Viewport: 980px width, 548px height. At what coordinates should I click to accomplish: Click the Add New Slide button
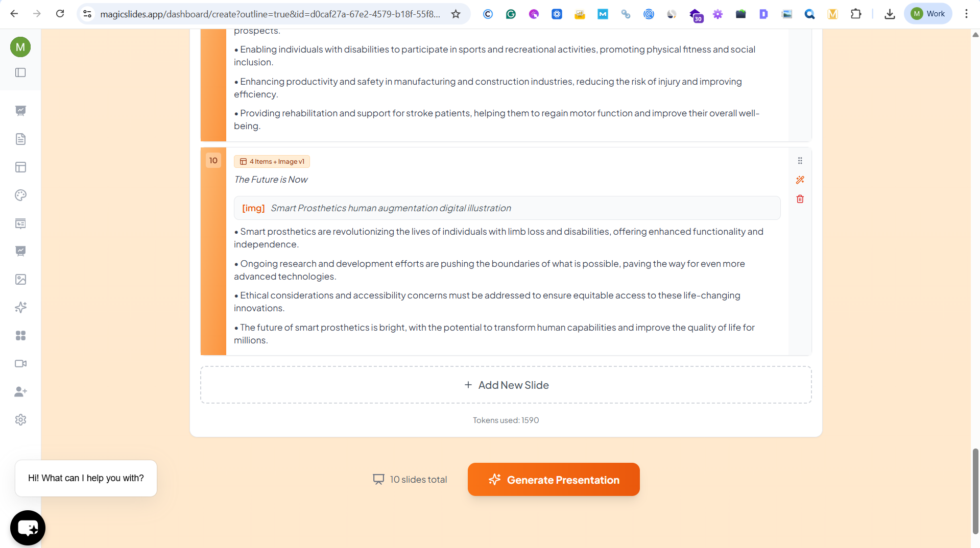(x=506, y=385)
